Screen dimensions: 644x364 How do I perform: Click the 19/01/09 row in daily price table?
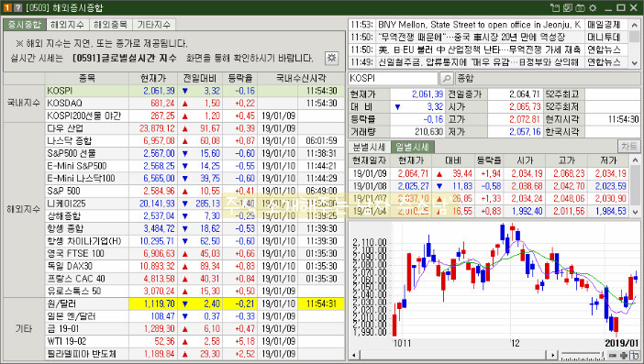490,173
